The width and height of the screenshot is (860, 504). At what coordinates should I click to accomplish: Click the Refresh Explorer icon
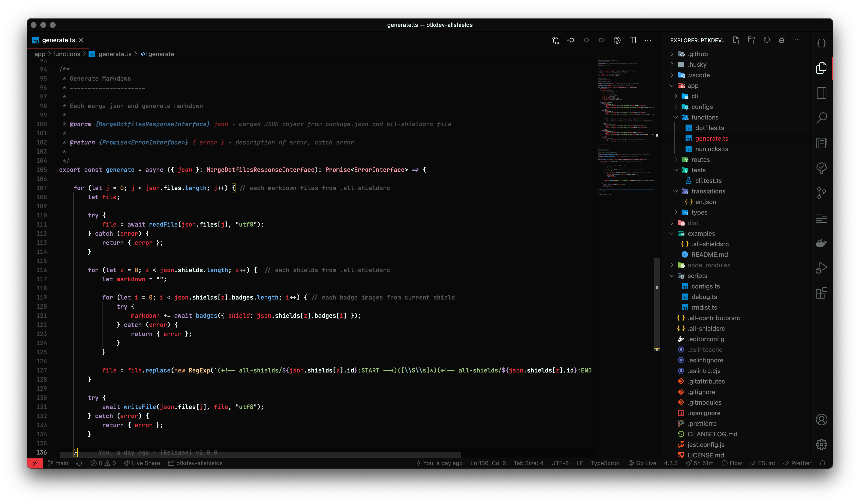[x=767, y=40]
